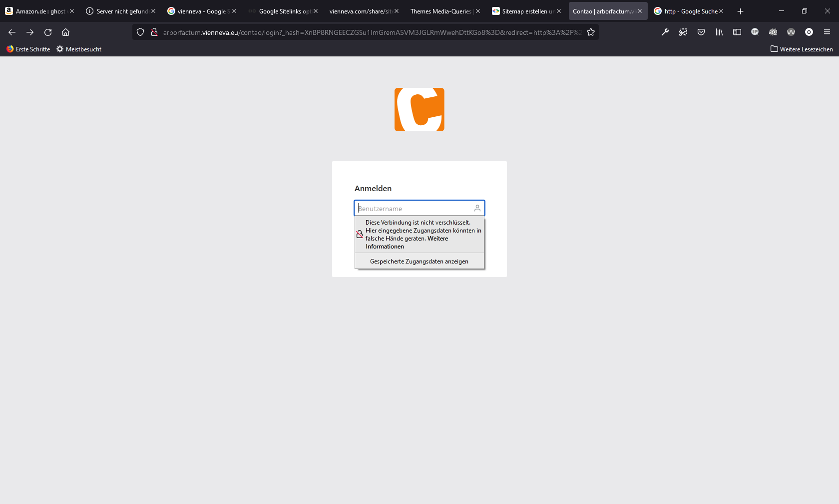This screenshot has height=504, width=839.
Task: Click the Contao logo
Action: click(x=419, y=110)
